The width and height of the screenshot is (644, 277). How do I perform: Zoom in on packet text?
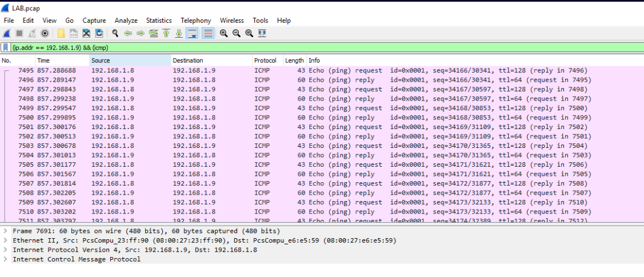tap(223, 34)
